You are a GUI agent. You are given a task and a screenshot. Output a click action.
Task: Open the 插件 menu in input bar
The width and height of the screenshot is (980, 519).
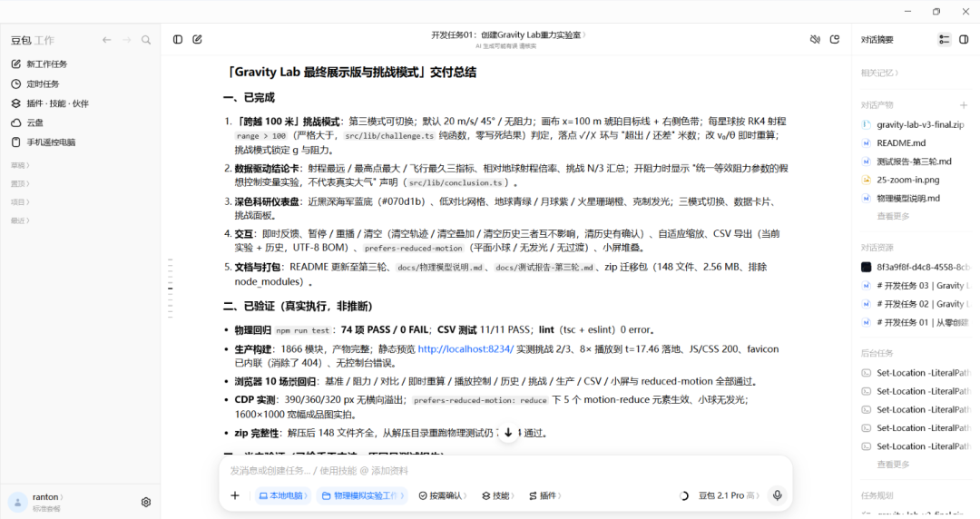545,495
